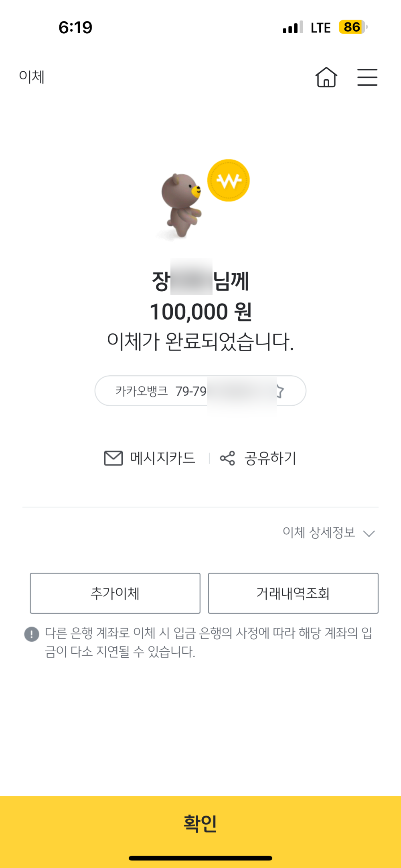Screen dimensions: 401x868
Task: Tap the 공유하기 text link
Action: pos(270,458)
